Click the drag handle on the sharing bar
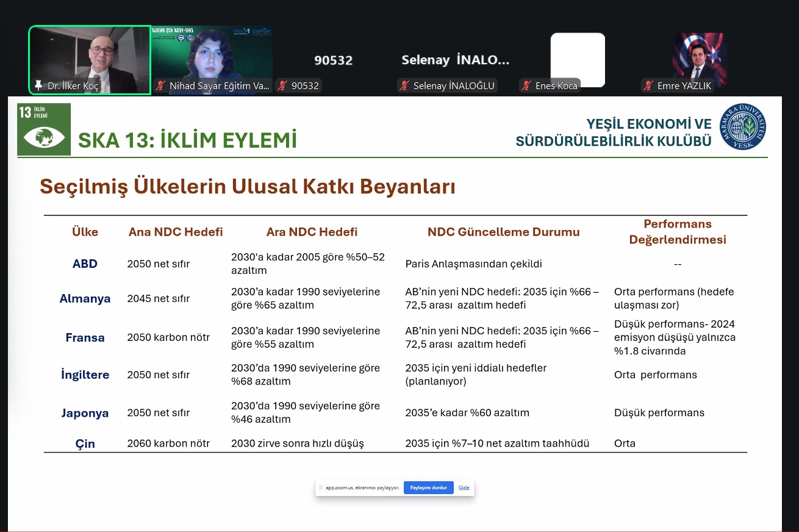 [x=321, y=487]
